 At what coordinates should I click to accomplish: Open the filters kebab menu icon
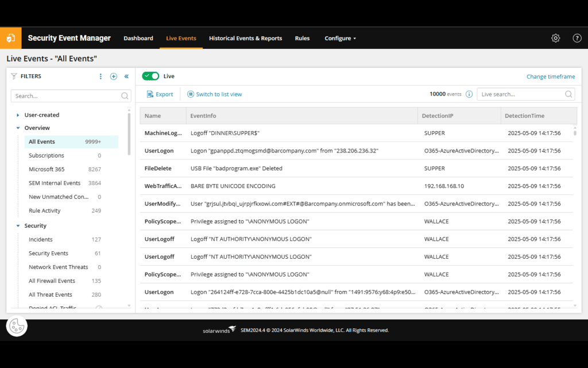(x=100, y=76)
